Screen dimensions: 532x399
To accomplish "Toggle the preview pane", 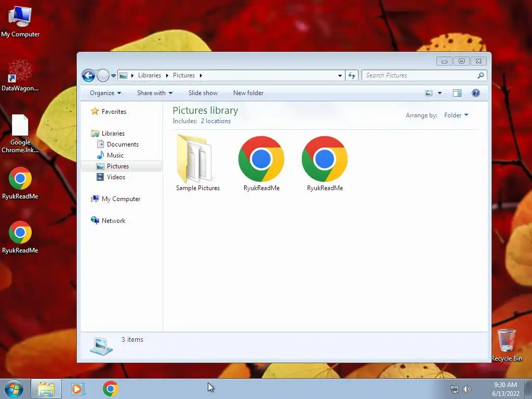I will (x=457, y=93).
